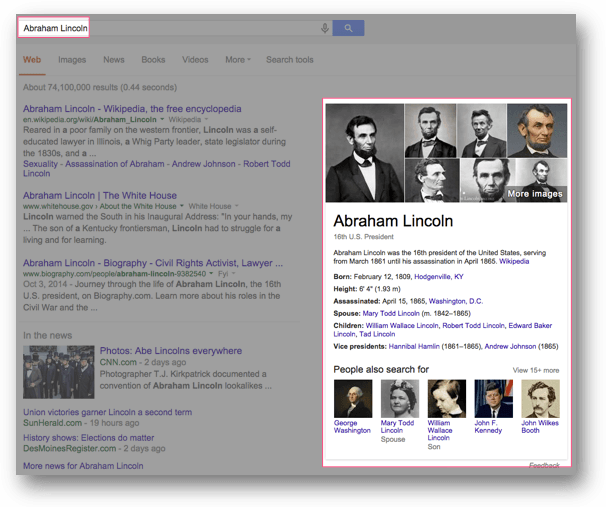Image resolution: width=606 pixels, height=507 pixels.
Task: Open Andrew Johnson vice president link
Action: tap(510, 347)
